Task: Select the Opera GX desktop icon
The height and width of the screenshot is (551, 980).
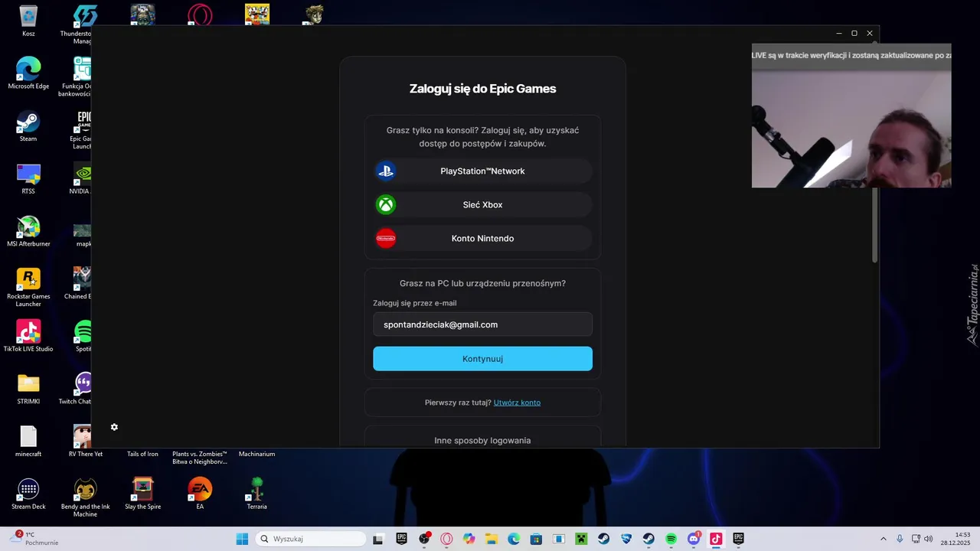Action: (200, 14)
